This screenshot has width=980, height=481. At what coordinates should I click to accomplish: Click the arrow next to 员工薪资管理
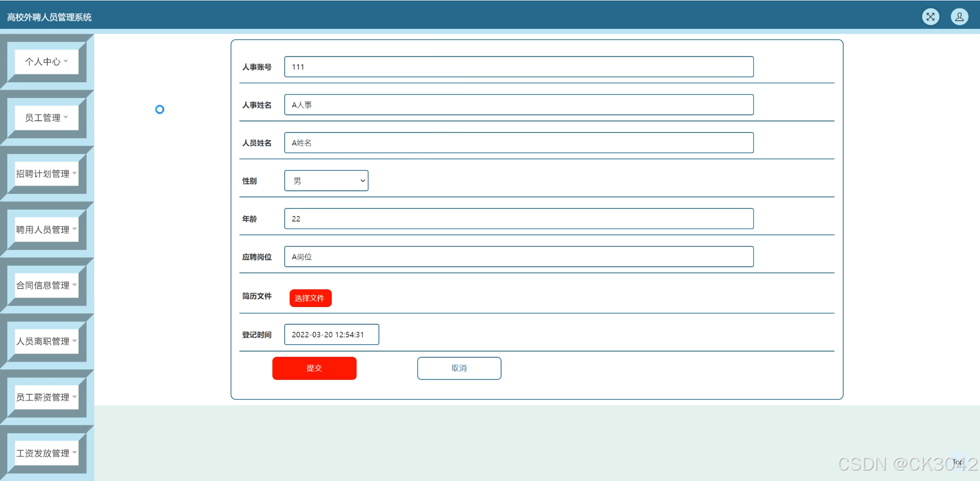(74, 397)
